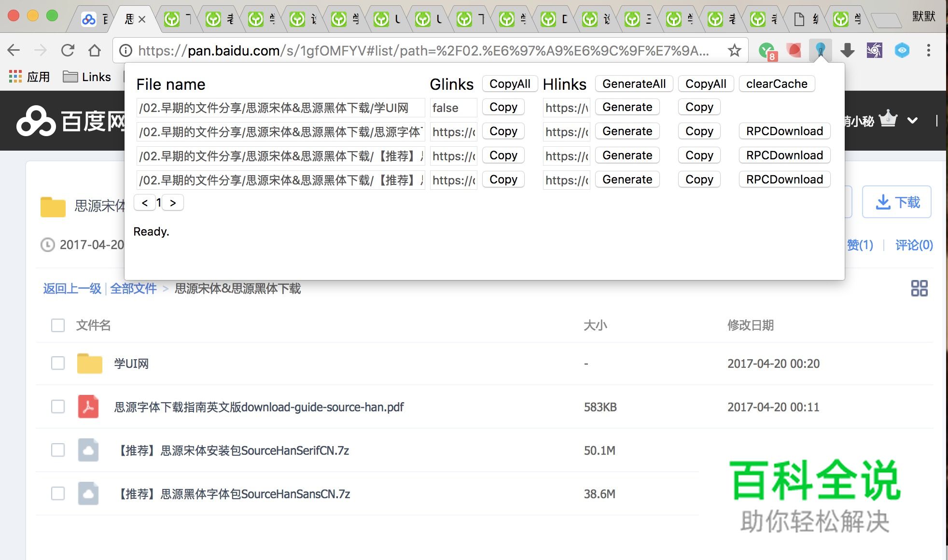Screen dimensions: 948x560
Task: Go to previous page arrow in popup
Action: [x=145, y=203]
